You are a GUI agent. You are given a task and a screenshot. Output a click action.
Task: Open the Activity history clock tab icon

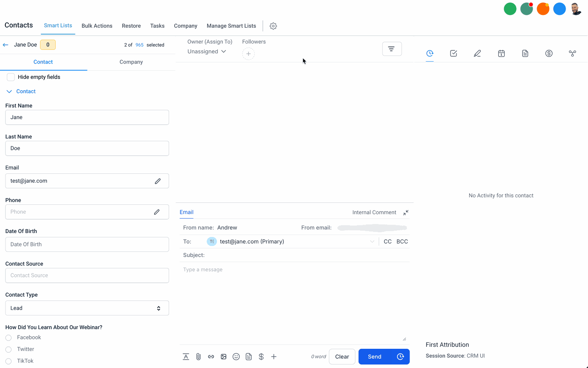click(x=430, y=53)
